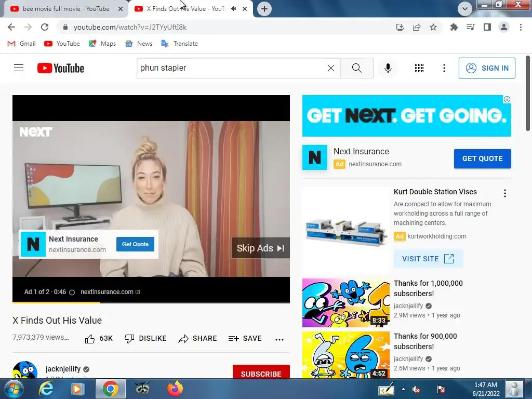The width and height of the screenshot is (532, 399).
Task: Open more actions under video
Action: pos(279,339)
